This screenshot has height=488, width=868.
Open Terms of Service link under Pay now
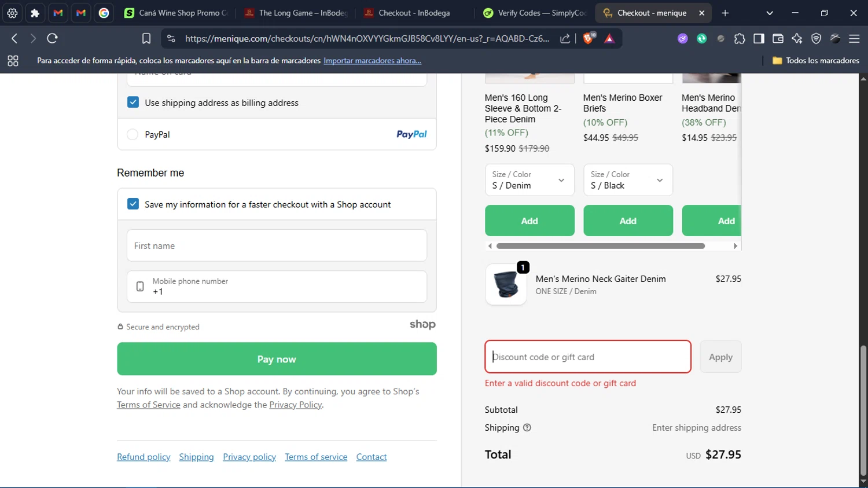pyautogui.click(x=149, y=405)
